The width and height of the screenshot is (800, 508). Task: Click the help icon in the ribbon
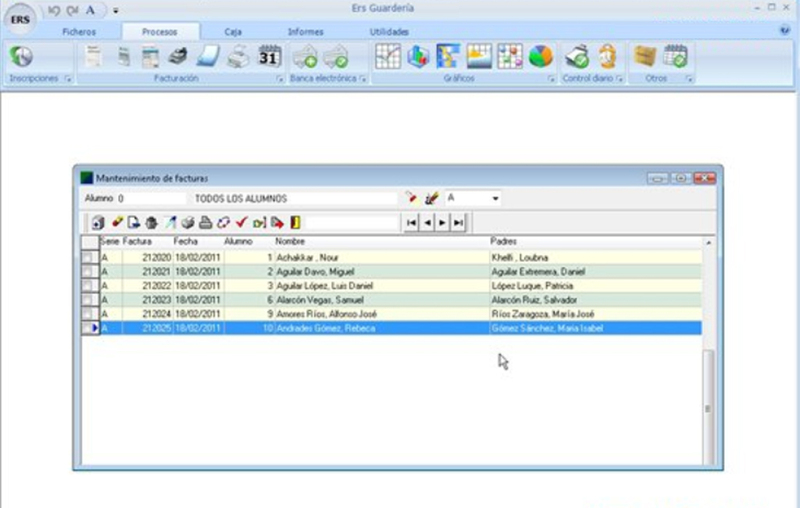(x=785, y=31)
